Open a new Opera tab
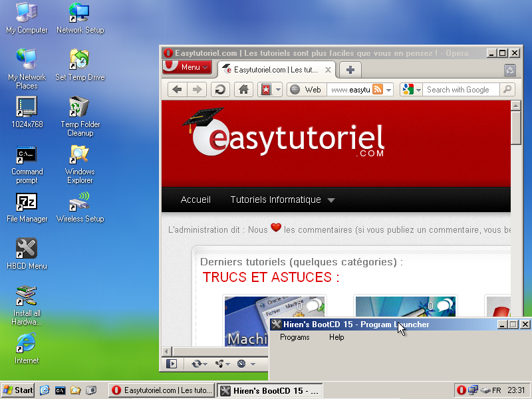The width and height of the screenshot is (532, 399). (x=350, y=70)
